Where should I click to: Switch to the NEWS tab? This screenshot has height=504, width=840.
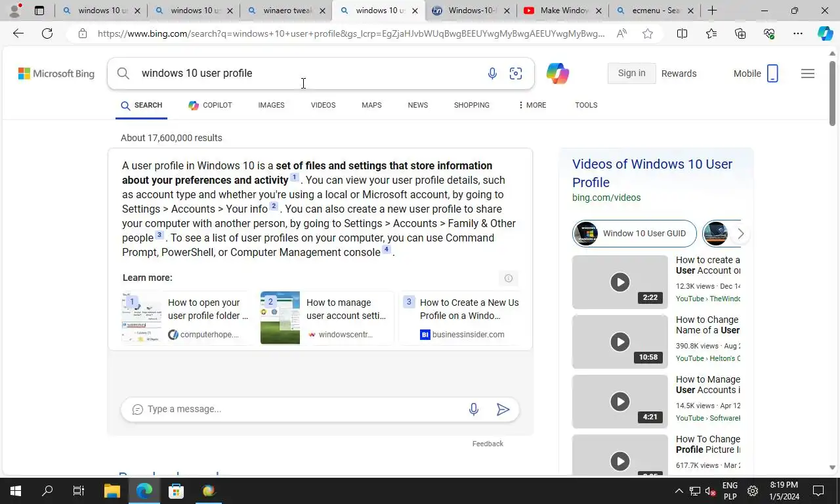[x=417, y=105]
